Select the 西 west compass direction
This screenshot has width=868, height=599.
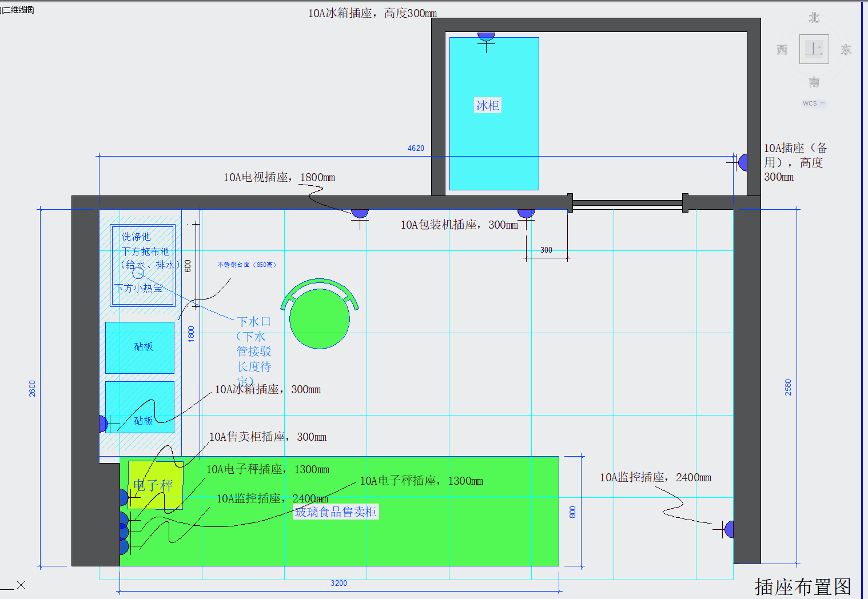pos(782,50)
